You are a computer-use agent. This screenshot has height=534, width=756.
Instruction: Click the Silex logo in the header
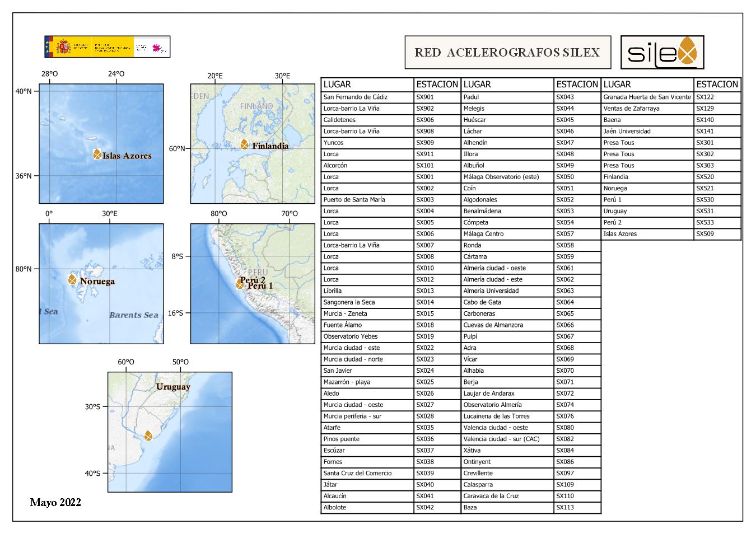pos(662,53)
